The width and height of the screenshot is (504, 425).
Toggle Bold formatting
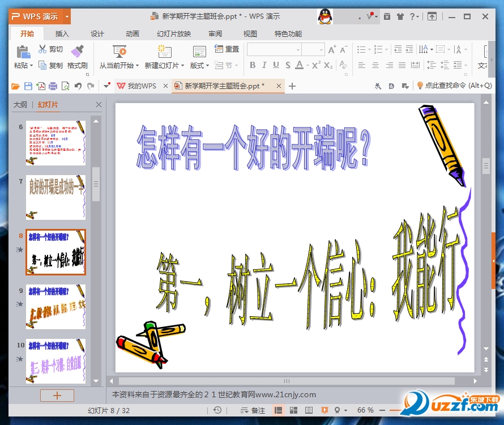[253, 65]
